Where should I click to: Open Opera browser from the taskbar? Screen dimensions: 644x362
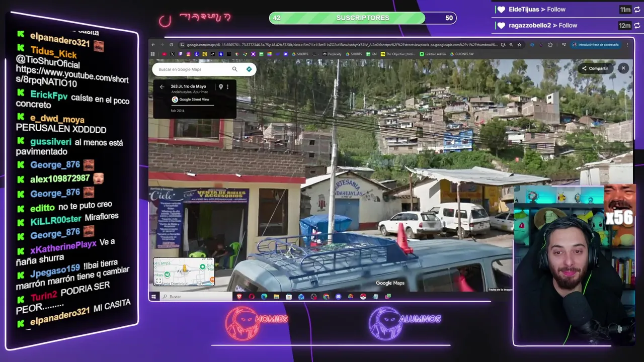252,297
